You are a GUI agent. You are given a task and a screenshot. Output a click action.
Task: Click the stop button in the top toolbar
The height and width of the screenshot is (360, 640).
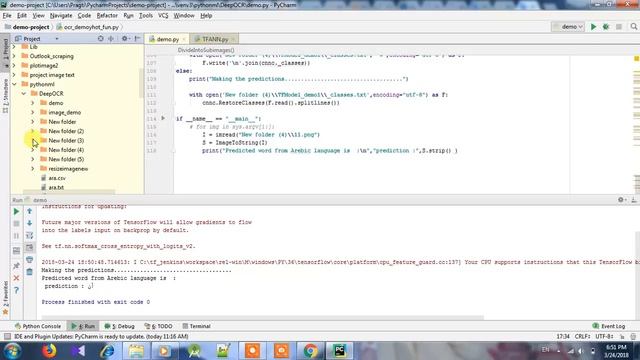click(619, 27)
